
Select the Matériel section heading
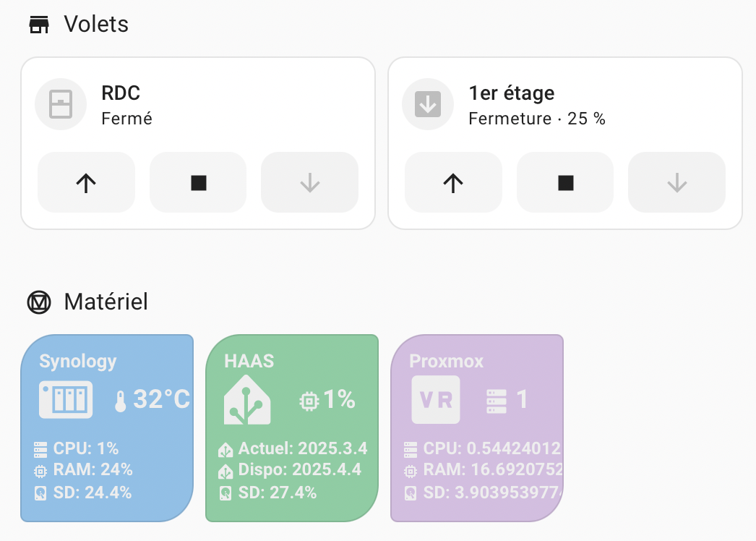click(x=106, y=302)
